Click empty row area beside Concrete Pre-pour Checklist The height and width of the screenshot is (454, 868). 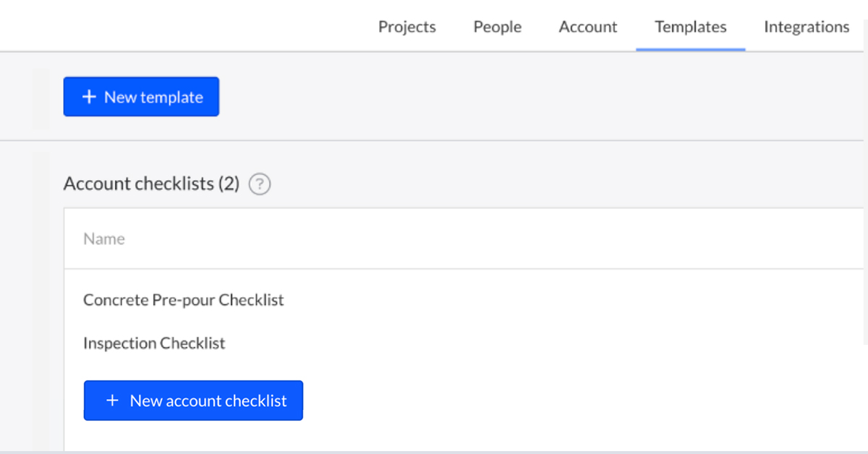542,299
